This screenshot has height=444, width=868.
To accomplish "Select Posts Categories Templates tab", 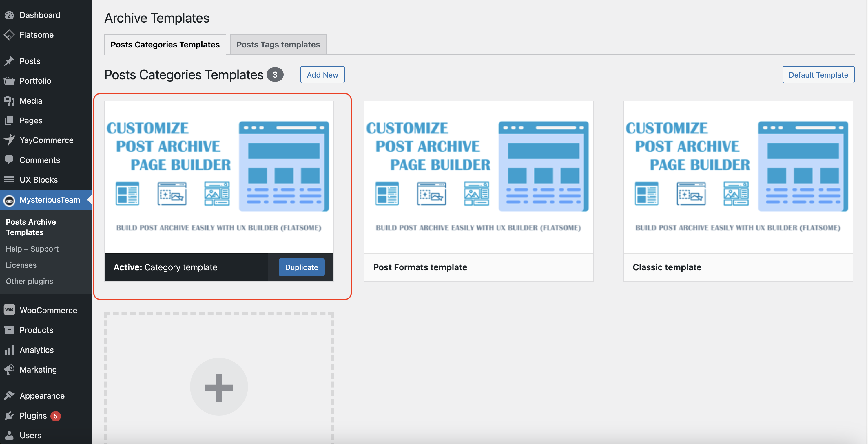I will (165, 45).
